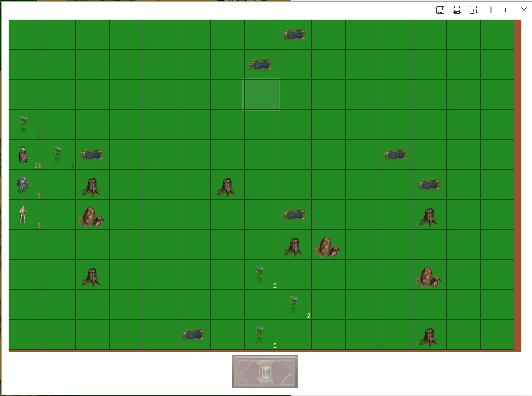This screenshot has width=532, height=396.
Task: Select the dragonfly right of the 28-stack unit
Action: (57, 154)
